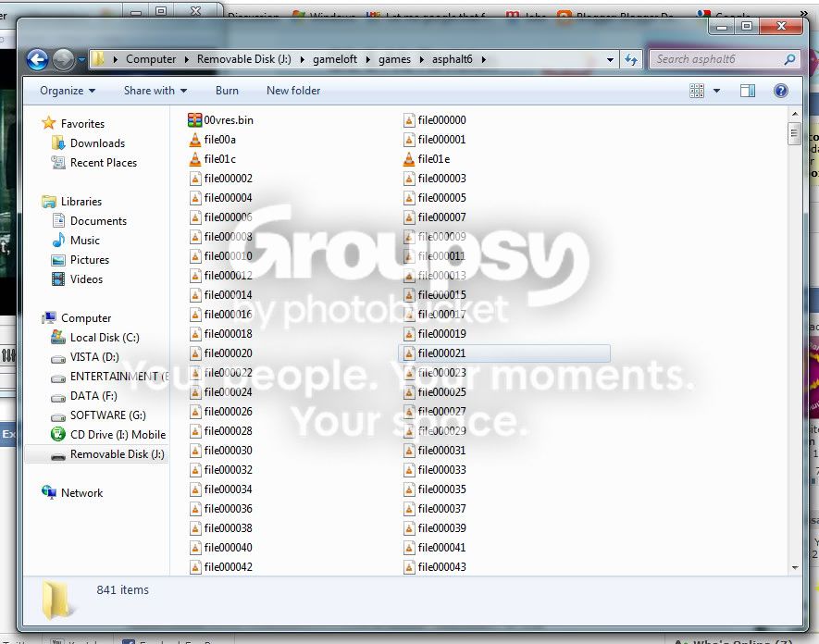Select the file000000 icon
This screenshot has height=644, width=819.
point(409,120)
